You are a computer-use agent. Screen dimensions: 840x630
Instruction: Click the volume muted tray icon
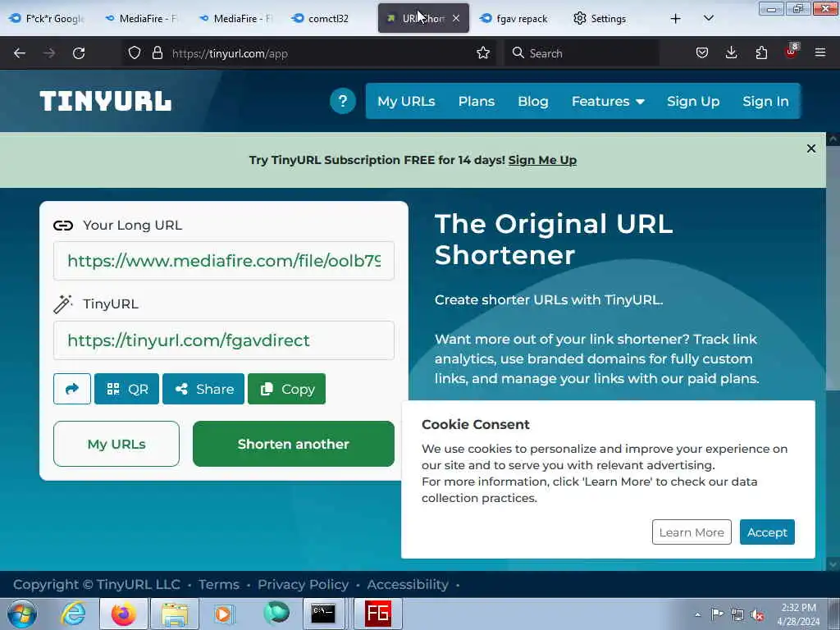(x=757, y=615)
